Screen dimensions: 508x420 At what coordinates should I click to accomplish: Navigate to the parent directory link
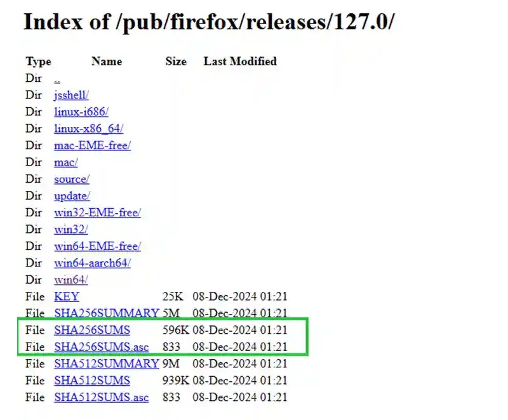tap(57, 79)
